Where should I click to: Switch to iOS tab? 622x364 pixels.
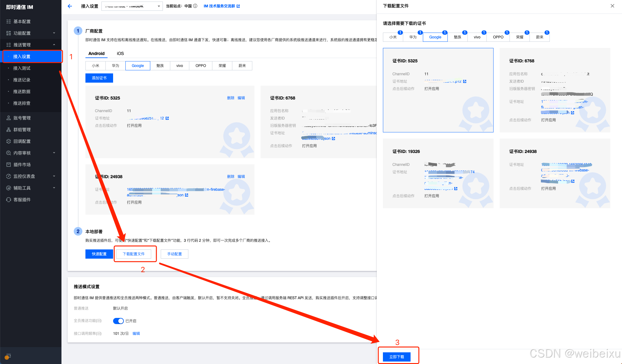click(120, 53)
